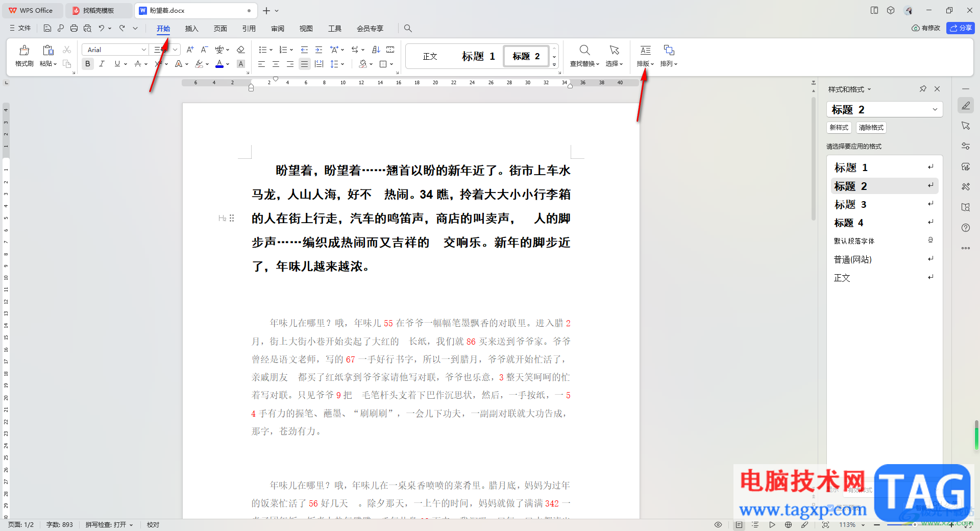The height and width of the screenshot is (531, 980).
Task: Click the clear formatting eraser icon
Action: coord(241,50)
